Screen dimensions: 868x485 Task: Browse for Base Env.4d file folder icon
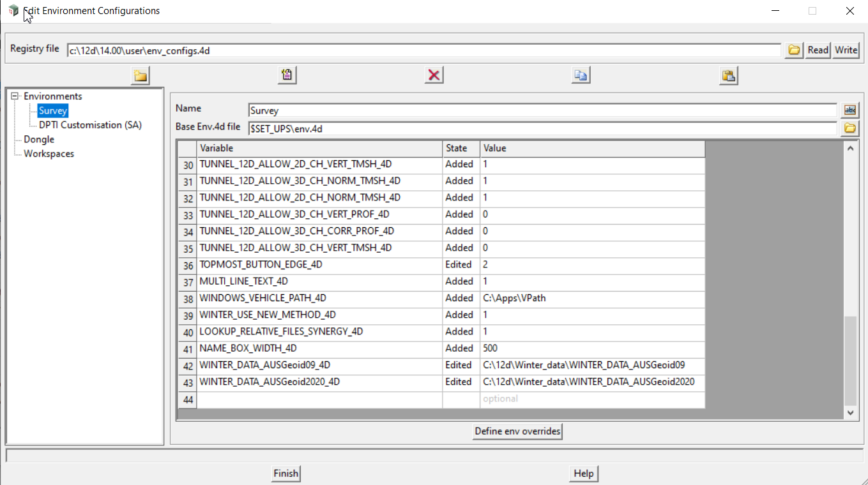(x=849, y=128)
